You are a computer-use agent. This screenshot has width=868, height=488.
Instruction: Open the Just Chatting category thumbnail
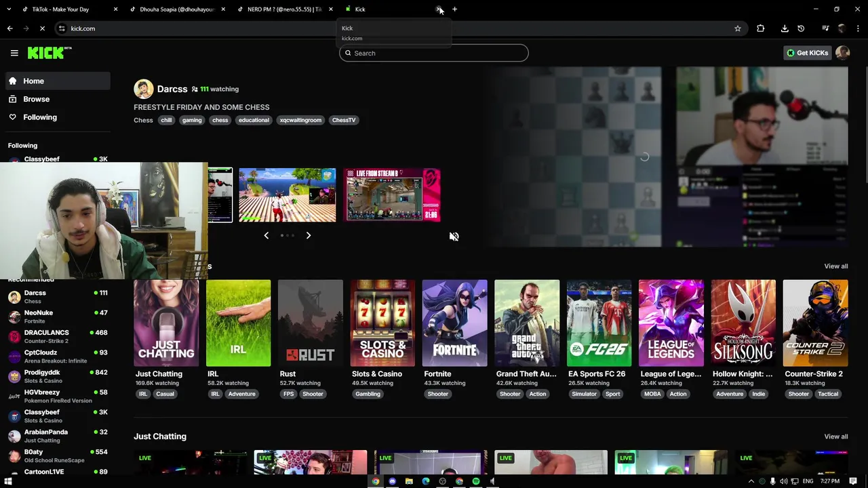point(166,323)
